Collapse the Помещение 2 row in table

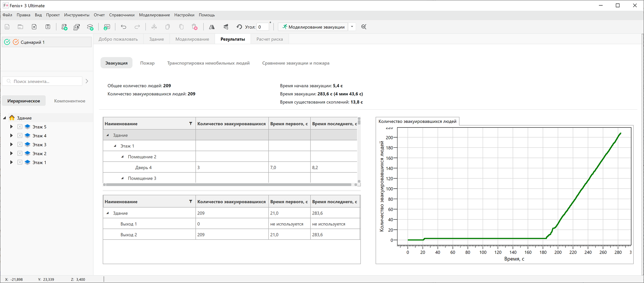122,156
